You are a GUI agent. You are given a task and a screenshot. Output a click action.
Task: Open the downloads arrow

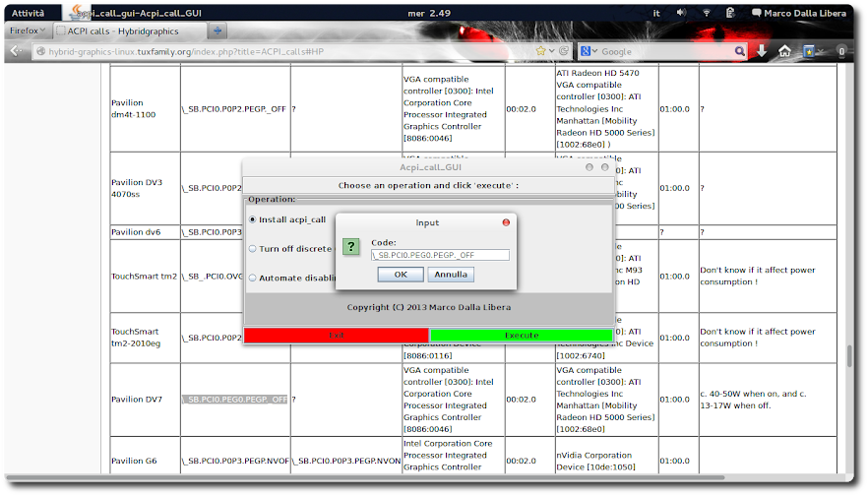[762, 51]
